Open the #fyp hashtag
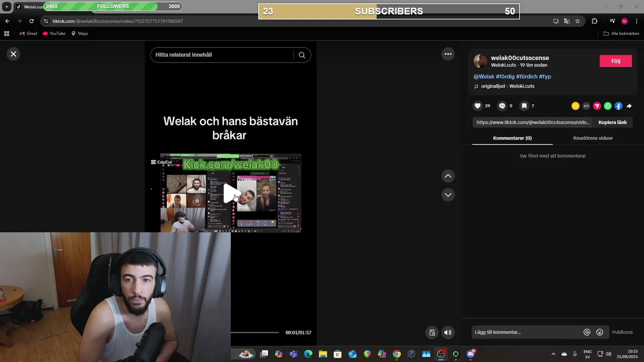The height and width of the screenshot is (362, 644). pos(545,76)
